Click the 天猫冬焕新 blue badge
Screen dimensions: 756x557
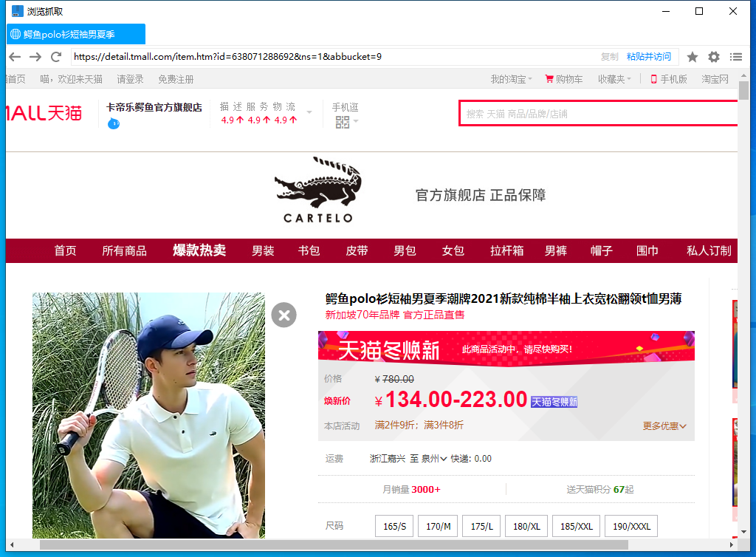pyautogui.click(x=554, y=402)
